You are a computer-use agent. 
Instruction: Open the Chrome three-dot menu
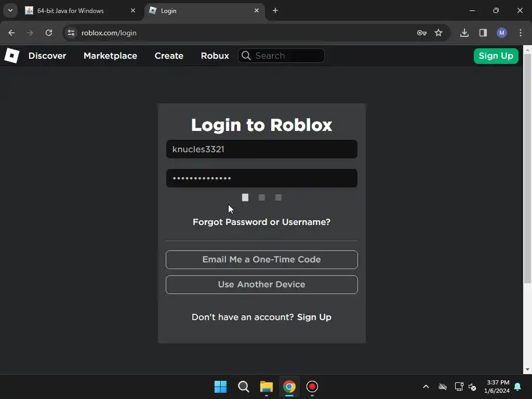(521, 33)
